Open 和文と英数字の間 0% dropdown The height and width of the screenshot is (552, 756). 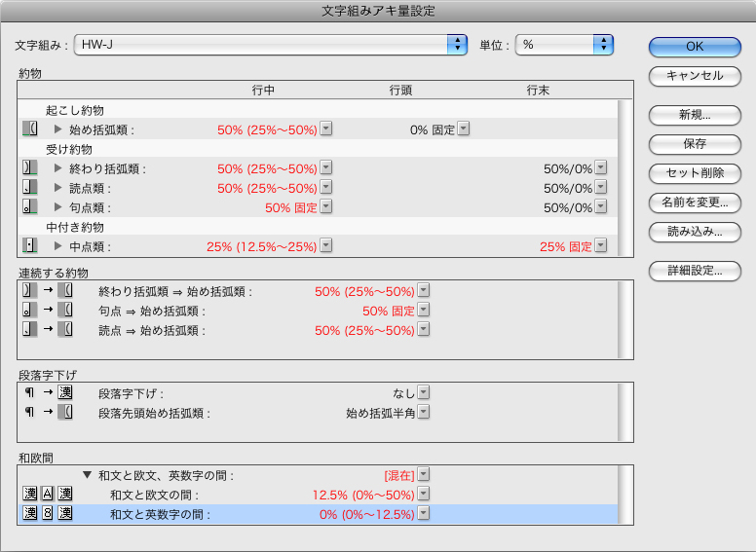click(424, 514)
